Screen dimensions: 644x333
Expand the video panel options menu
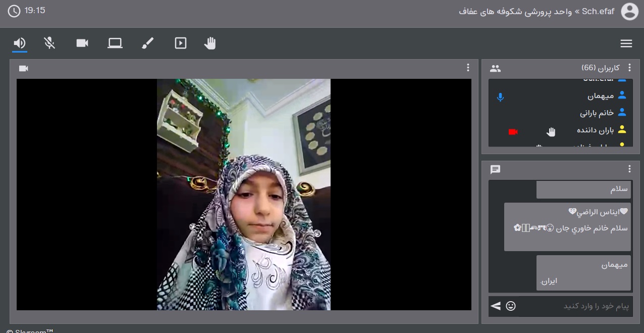coord(468,68)
